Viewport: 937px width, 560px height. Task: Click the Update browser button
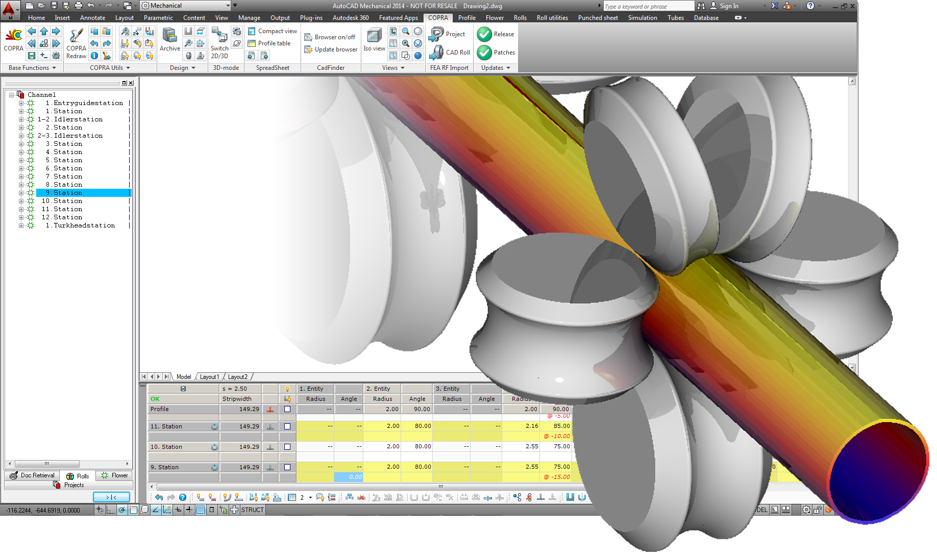click(331, 49)
